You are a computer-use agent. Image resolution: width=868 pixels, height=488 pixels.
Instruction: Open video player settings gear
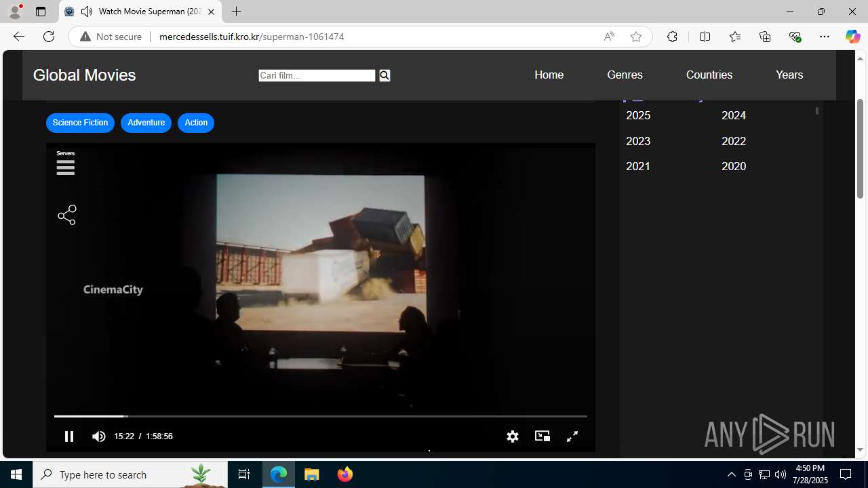[x=513, y=436]
